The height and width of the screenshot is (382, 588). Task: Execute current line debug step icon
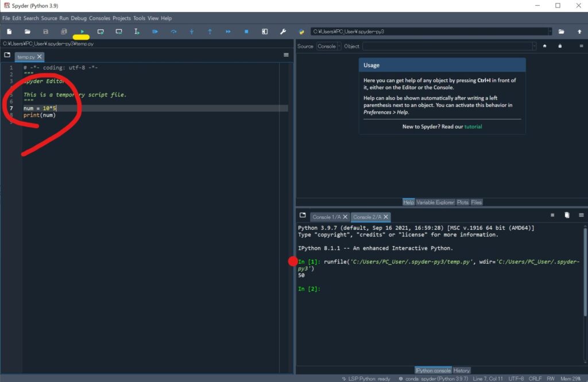[173, 32]
